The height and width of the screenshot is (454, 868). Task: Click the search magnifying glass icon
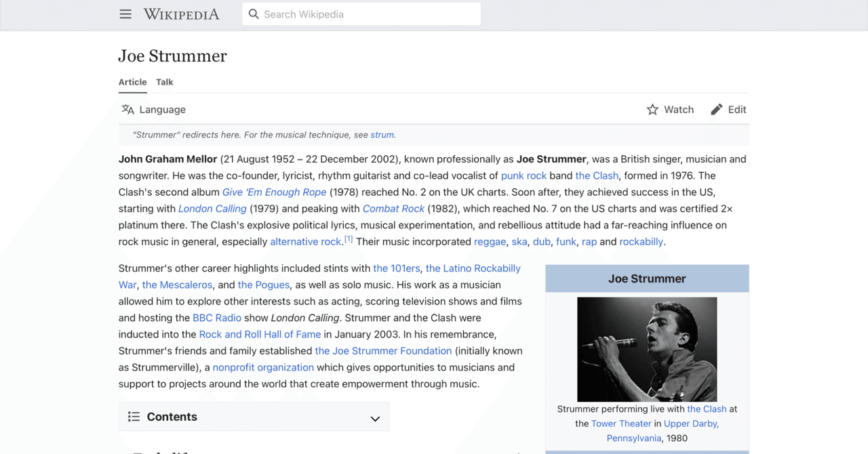254,14
